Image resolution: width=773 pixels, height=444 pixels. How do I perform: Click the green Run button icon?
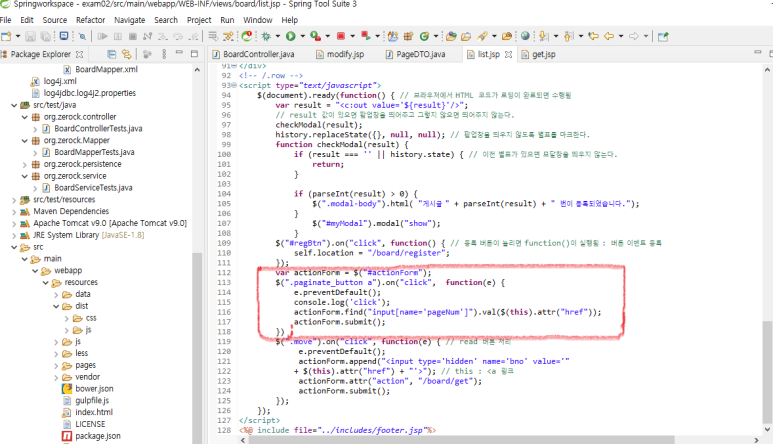[290, 36]
